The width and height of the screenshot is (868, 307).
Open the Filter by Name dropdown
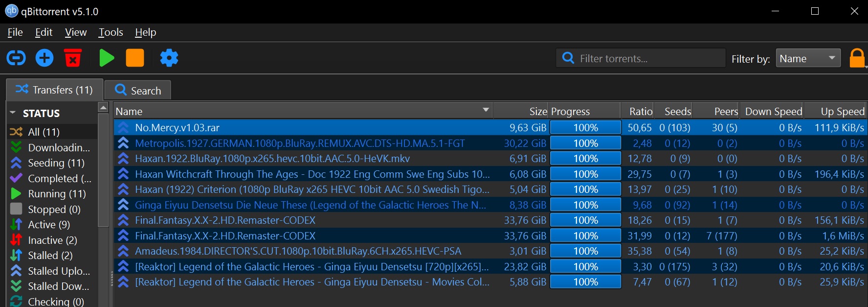tap(808, 58)
